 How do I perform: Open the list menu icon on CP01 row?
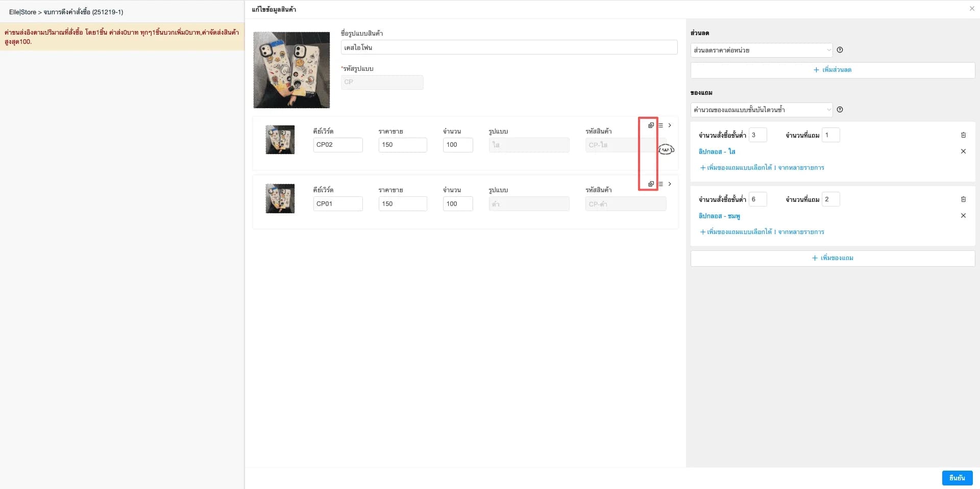click(x=660, y=184)
